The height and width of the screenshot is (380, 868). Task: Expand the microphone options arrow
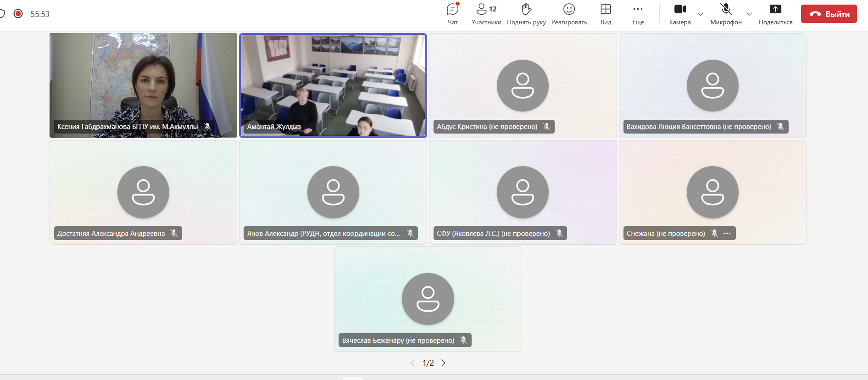(749, 14)
